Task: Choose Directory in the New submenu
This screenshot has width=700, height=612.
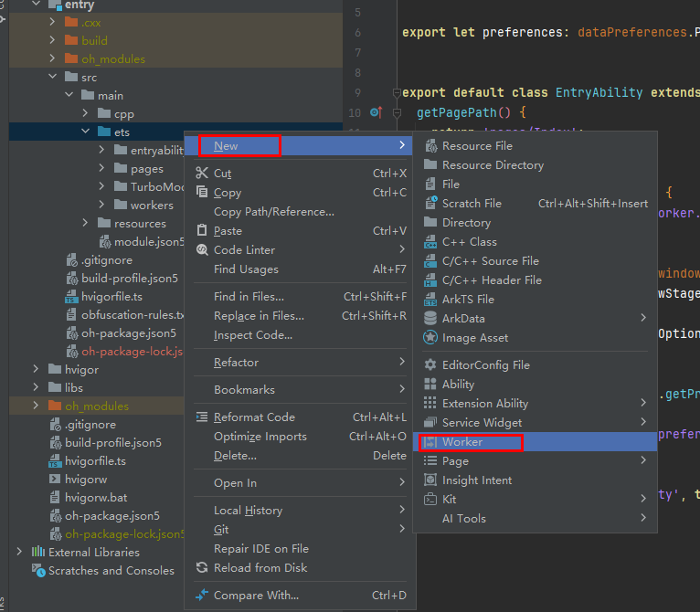Action: tap(535, 222)
